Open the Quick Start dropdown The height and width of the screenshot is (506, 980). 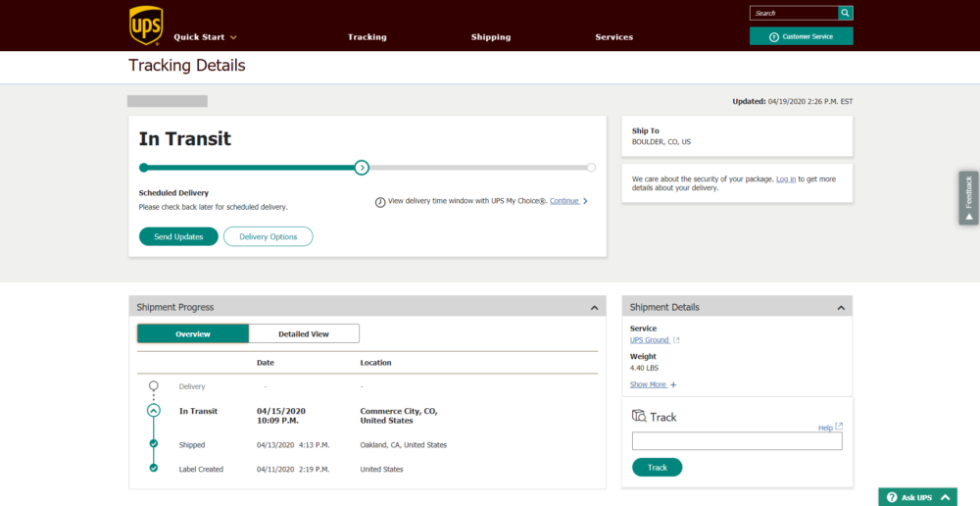tap(206, 37)
